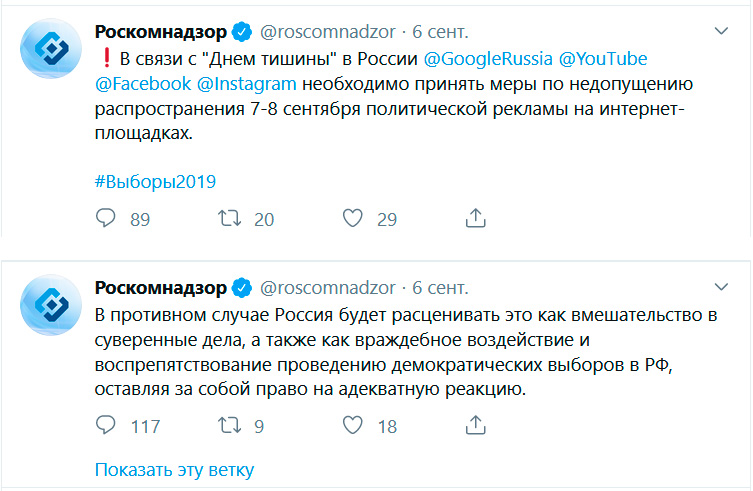This screenshot has width=753, height=491.
Task: Reply to the first tweet about День тишины
Action: (106, 218)
